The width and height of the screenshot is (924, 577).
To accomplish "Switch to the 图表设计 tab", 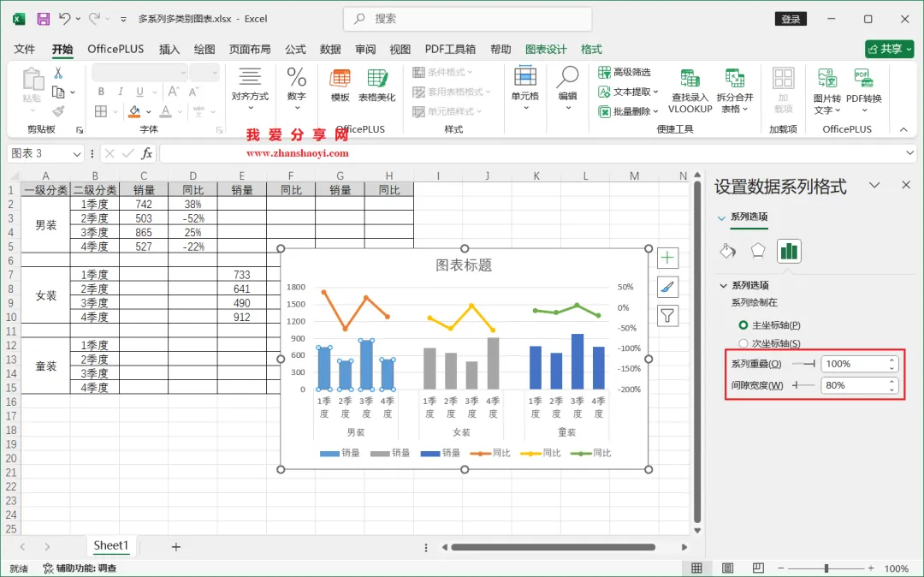I will click(546, 49).
